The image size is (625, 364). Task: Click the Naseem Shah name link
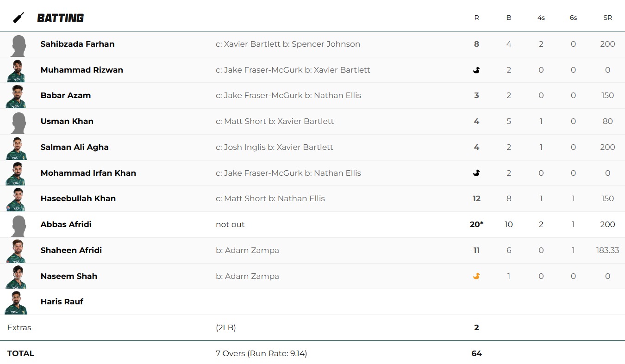pyautogui.click(x=69, y=276)
